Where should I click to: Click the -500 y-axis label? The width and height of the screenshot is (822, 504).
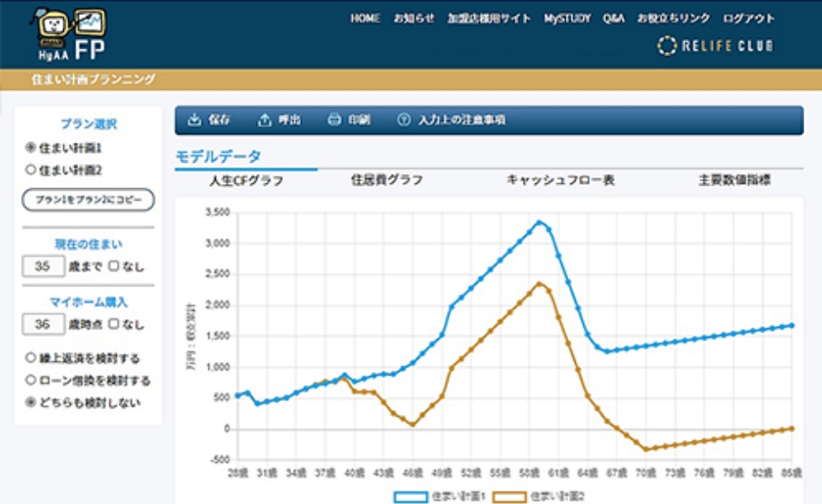click(219, 459)
